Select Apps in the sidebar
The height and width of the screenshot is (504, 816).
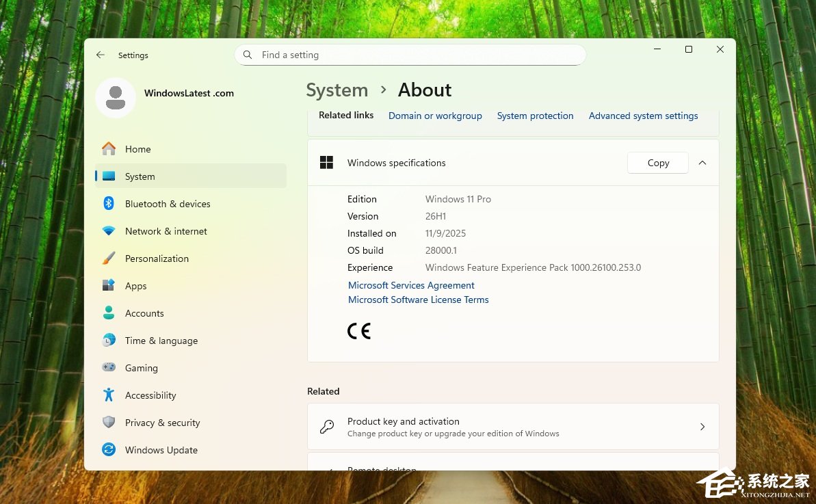(190, 286)
